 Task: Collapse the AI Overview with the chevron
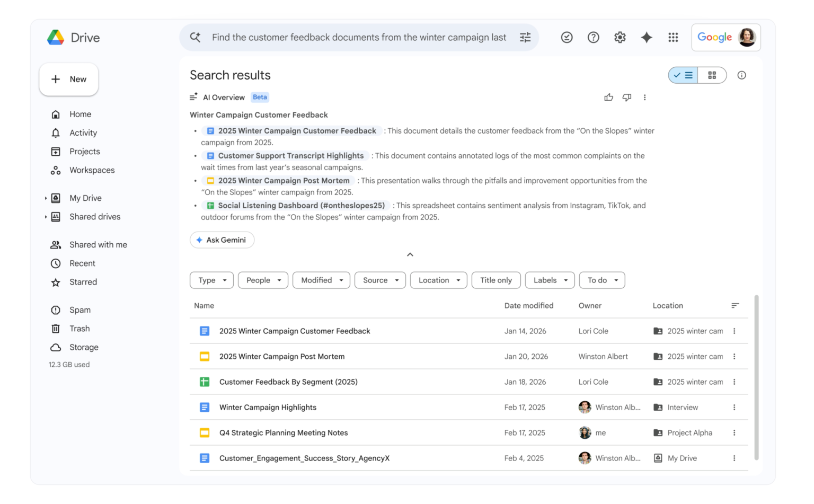[410, 255]
